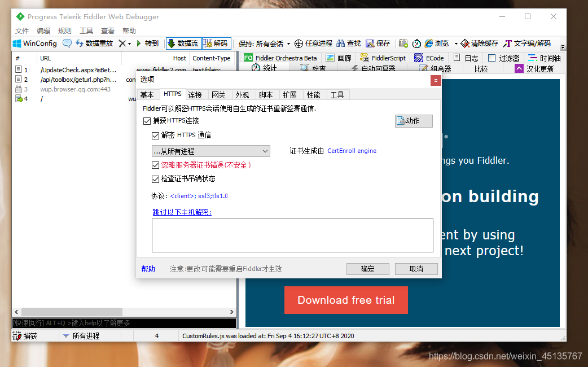The height and width of the screenshot is (367, 588).
Task: Click the CertEnroll engine link
Action: coord(352,151)
